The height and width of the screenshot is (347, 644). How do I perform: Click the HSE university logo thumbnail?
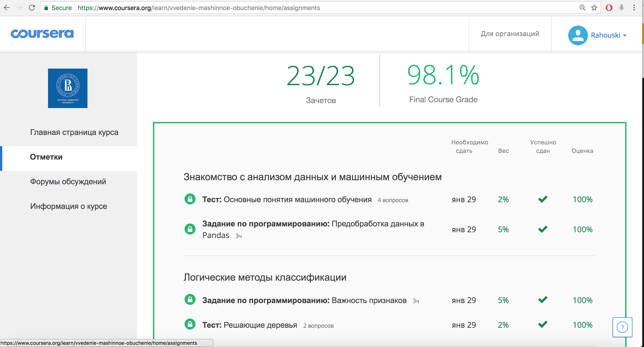click(67, 88)
